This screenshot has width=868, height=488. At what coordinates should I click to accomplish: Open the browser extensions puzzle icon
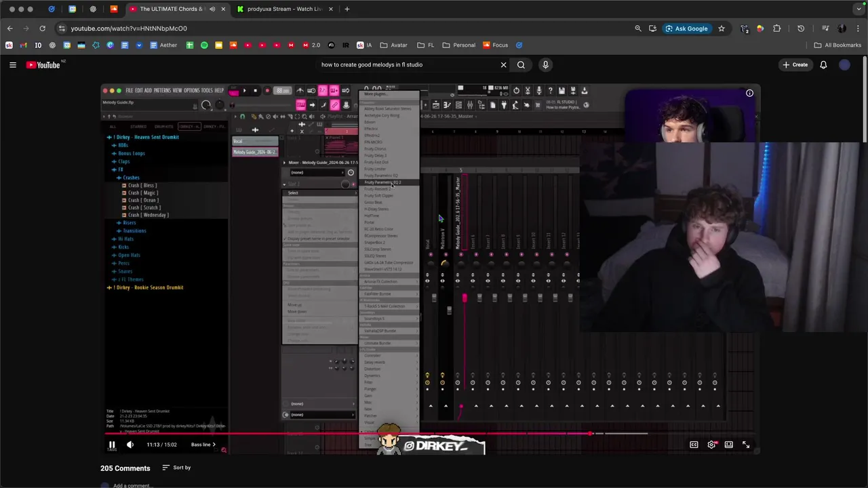tap(777, 28)
